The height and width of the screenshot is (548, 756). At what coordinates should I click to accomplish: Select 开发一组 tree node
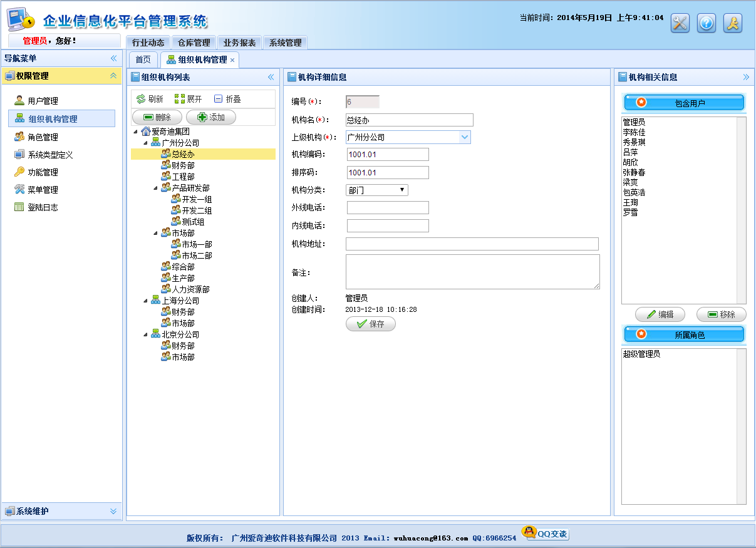[197, 199]
